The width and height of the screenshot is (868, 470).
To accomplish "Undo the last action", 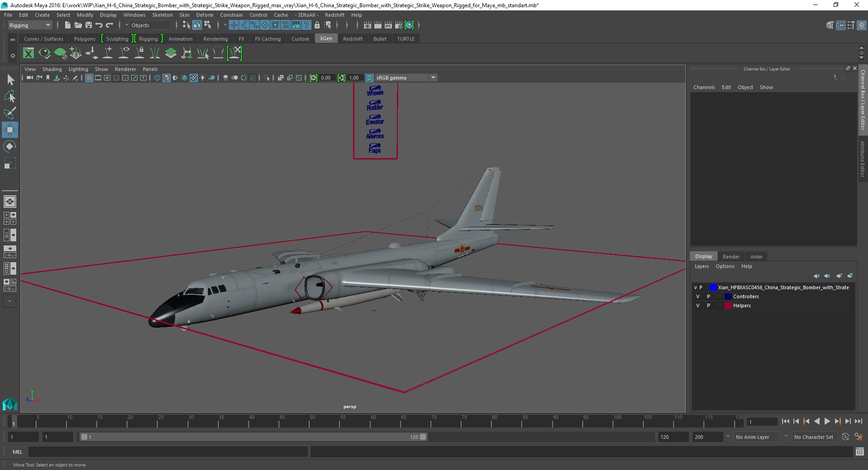I will (x=99, y=25).
